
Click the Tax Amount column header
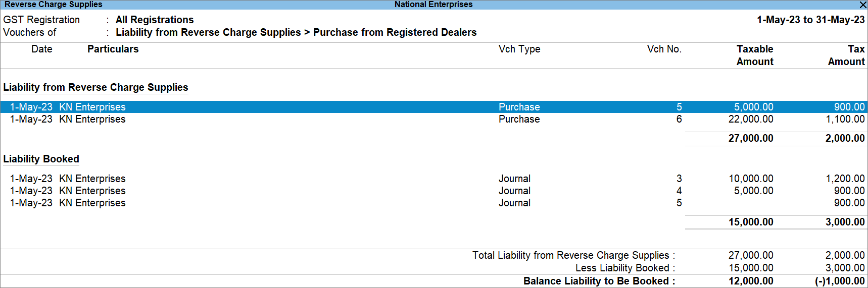pyautogui.click(x=846, y=55)
